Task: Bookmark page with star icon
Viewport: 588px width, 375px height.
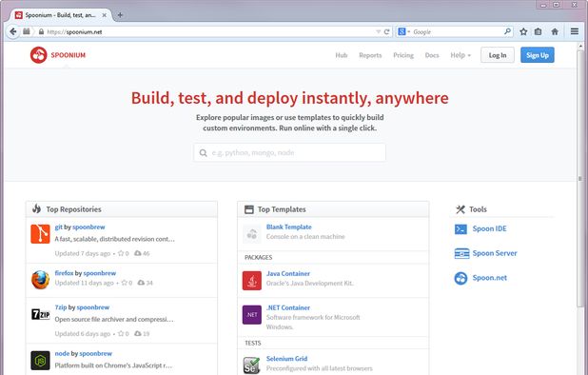Action: (x=523, y=31)
